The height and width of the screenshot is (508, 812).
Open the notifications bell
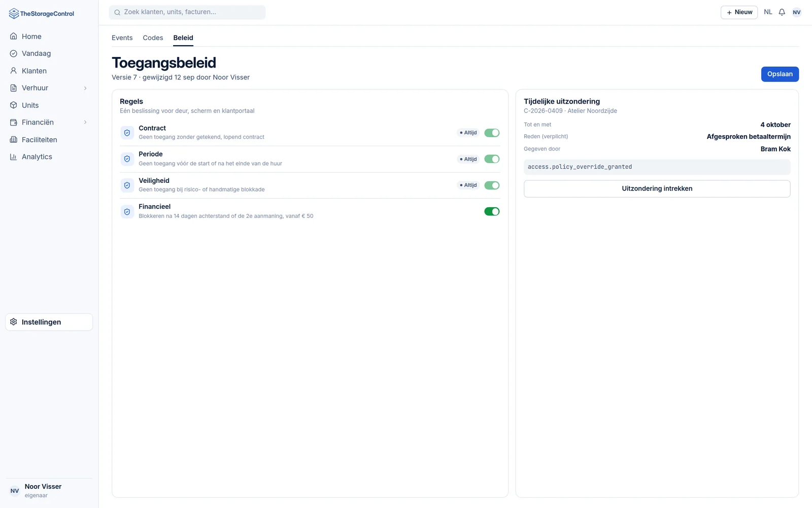click(782, 12)
